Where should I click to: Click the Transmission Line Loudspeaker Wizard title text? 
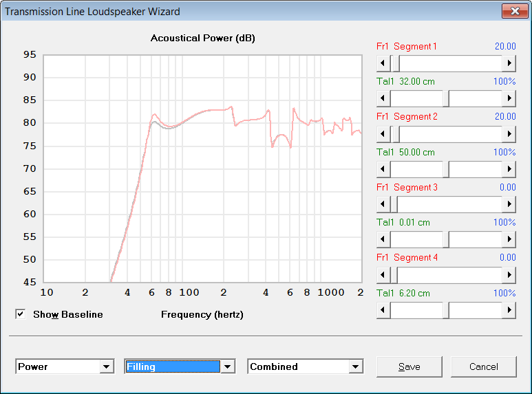pos(92,12)
